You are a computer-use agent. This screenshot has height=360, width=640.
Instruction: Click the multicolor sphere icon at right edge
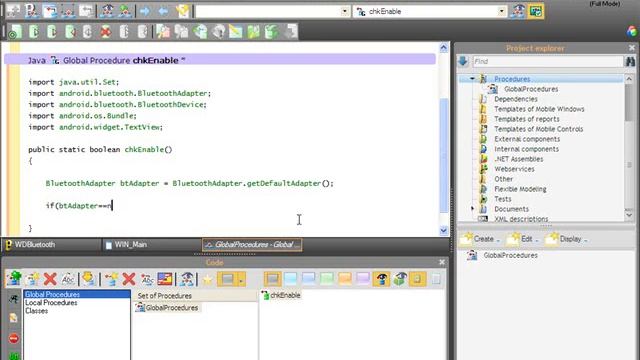(632, 31)
